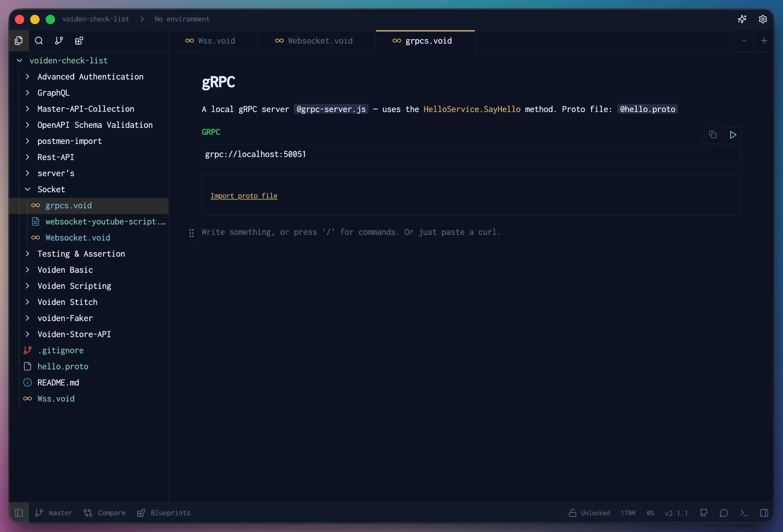Click the grpc://localhost:50051 URL field
The height and width of the screenshot is (532, 783).
471,154
